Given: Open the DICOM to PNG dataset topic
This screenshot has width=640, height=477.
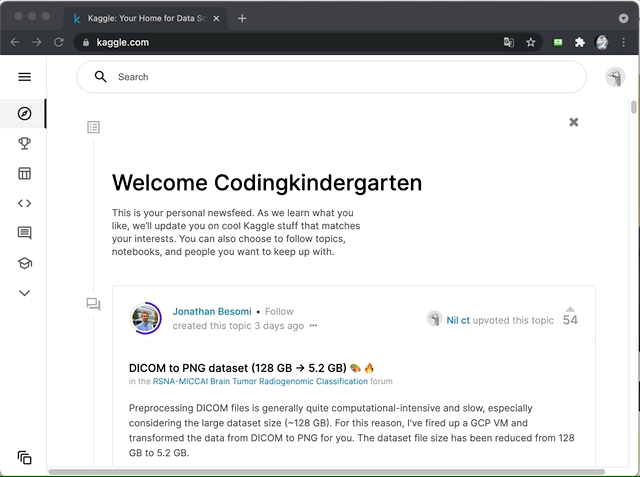Looking at the screenshot, I should click(251, 368).
